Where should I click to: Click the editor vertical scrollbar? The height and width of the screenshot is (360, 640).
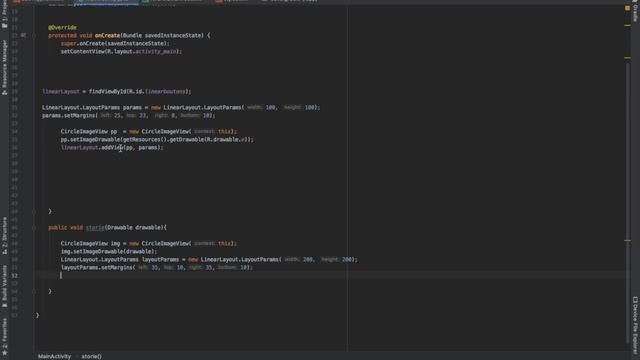coord(628,204)
